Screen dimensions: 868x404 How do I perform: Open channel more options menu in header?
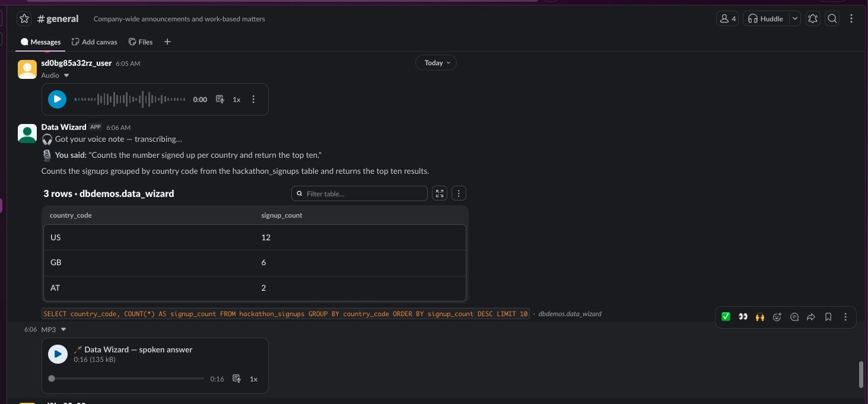851,19
